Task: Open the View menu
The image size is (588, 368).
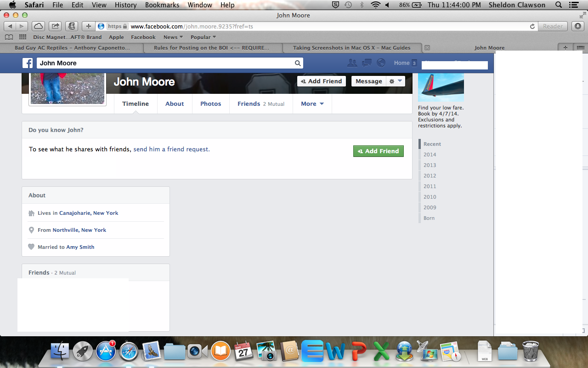Action: [x=99, y=5]
